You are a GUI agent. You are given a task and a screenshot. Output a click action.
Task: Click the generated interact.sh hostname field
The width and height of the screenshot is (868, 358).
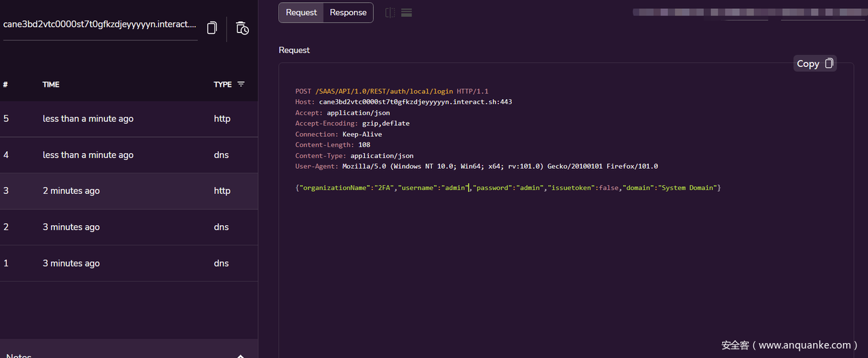tap(100, 25)
